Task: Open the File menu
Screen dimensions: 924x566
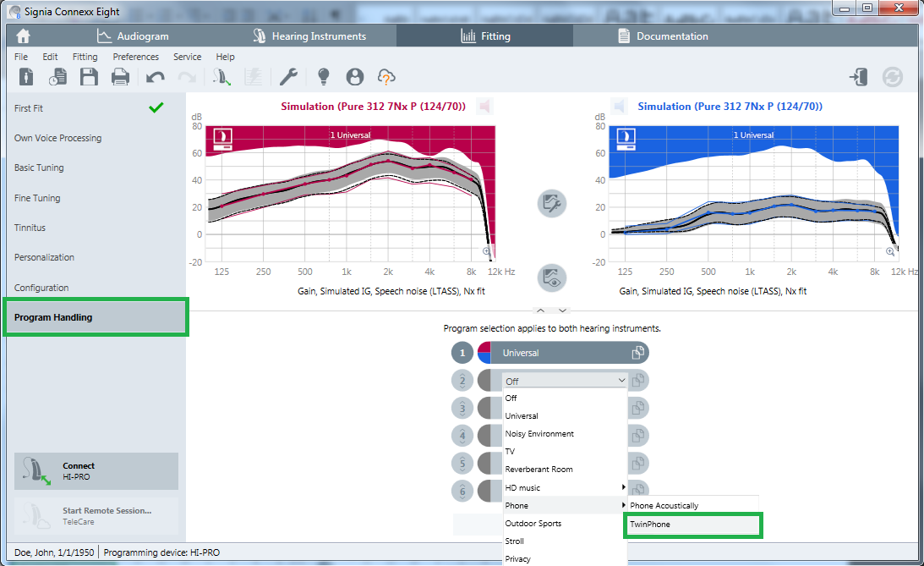Action: (x=21, y=57)
